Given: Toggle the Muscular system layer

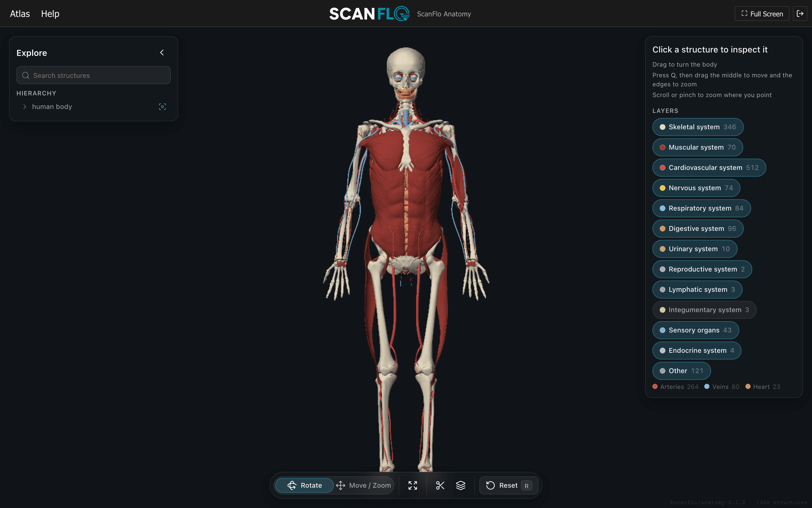Looking at the screenshot, I should point(698,148).
